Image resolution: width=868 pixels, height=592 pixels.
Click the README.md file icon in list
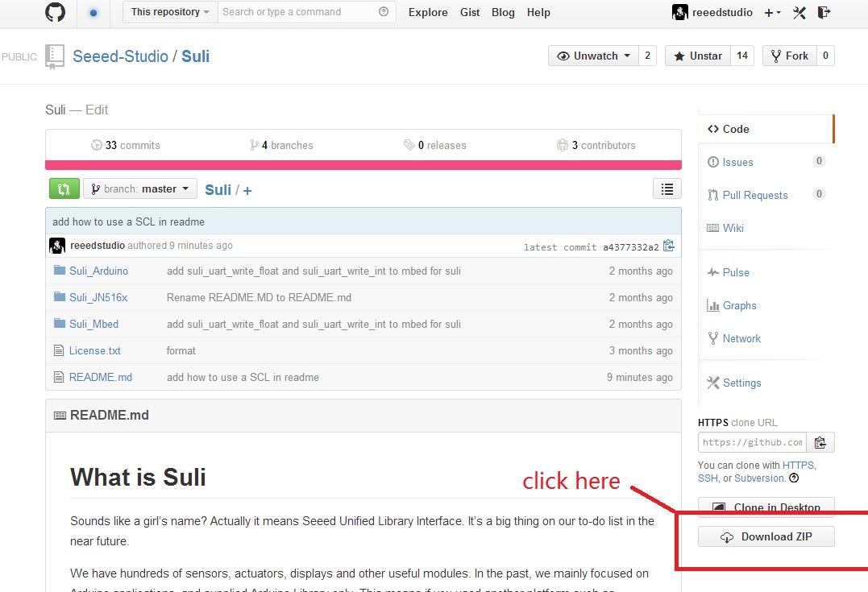[59, 377]
